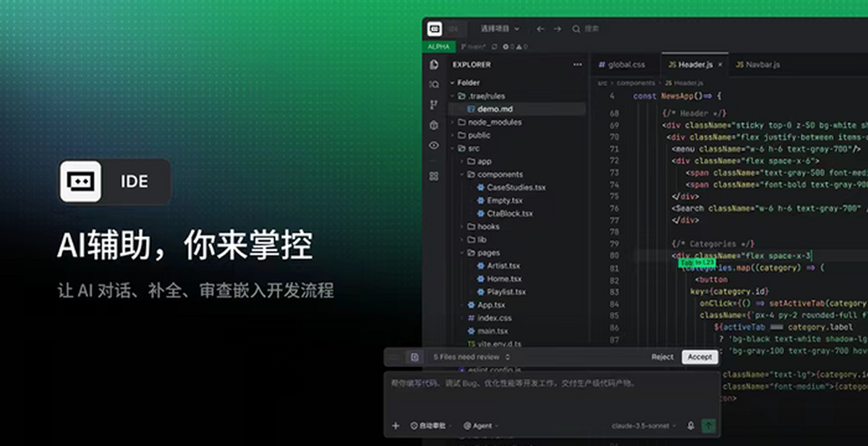Image resolution: width=868 pixels, height=446 pixels.
Task: Click Accept to approve changes
Action: (x=699, y=357)
